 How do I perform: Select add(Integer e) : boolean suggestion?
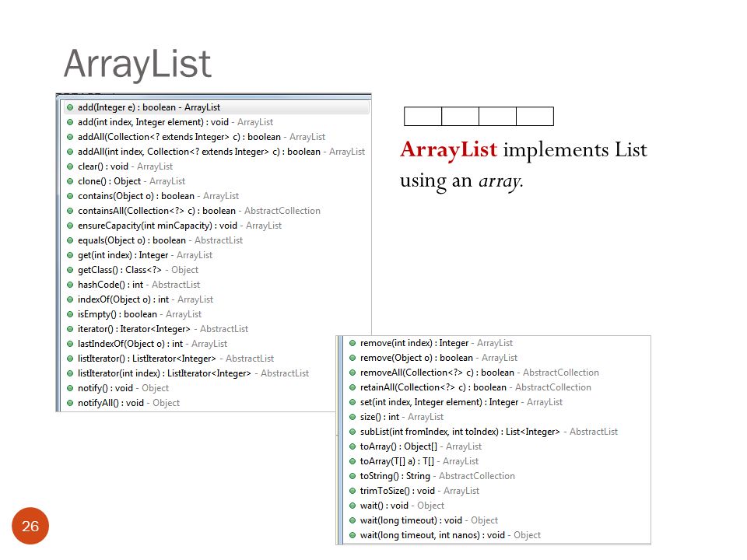(x=216, y=107)
